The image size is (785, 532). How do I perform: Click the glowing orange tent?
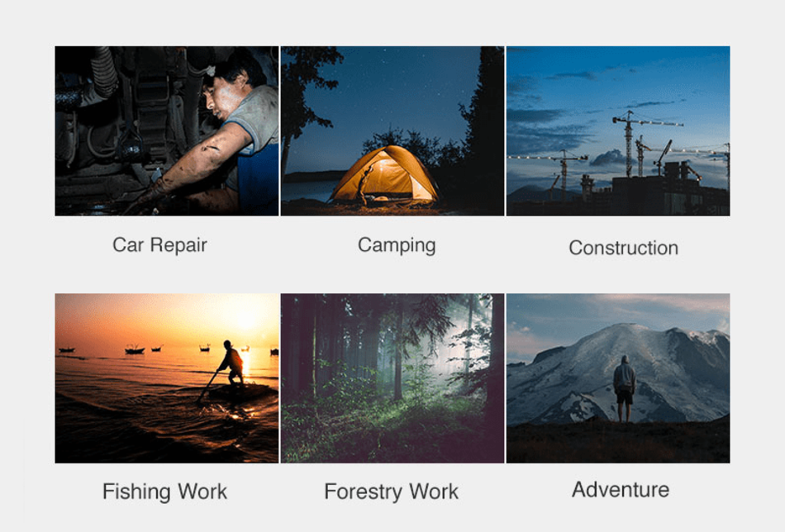coord(384,175)
